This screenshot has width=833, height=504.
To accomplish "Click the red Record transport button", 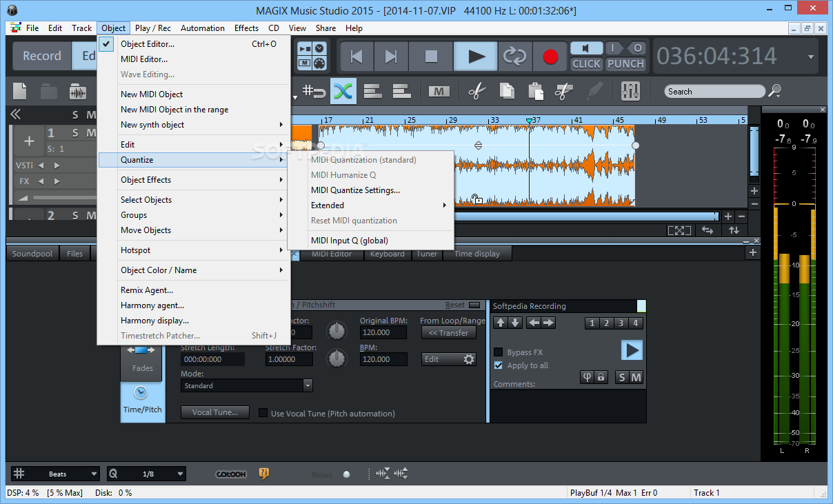I will 550,57.
